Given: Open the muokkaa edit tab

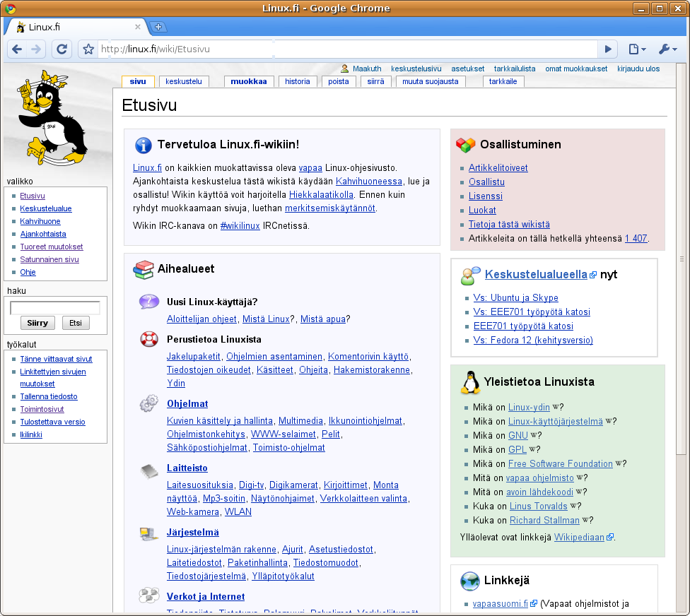Looking at the screenshot, I should 249,81.
